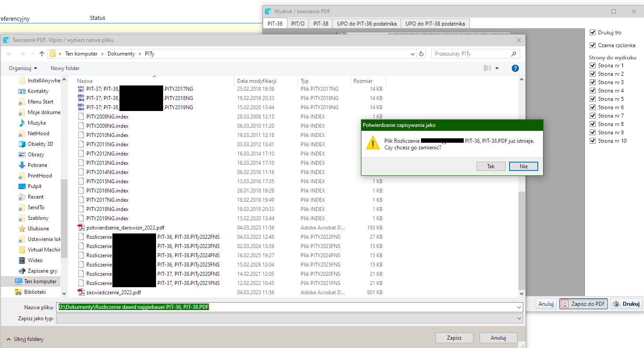Image resolution: width=644 pixels, height=348 pixels.
Task: Toggle the Czarna czcionka checkbox
Action: click(592, 45)
